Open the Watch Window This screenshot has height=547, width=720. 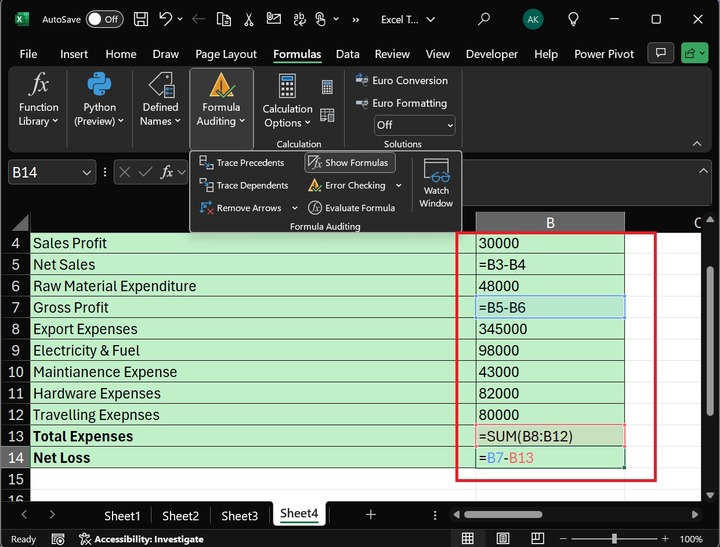436,182
